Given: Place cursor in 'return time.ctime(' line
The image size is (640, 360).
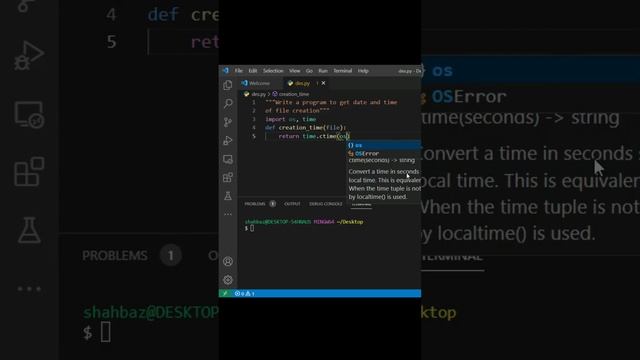Looking at the screenshot, I should (x=314, y=136).
